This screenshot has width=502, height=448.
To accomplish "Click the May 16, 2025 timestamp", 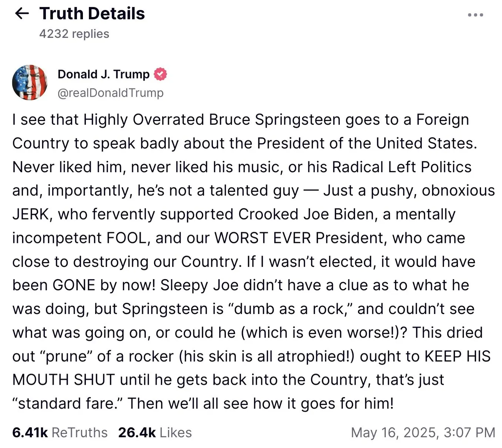I will coord(422,432).
